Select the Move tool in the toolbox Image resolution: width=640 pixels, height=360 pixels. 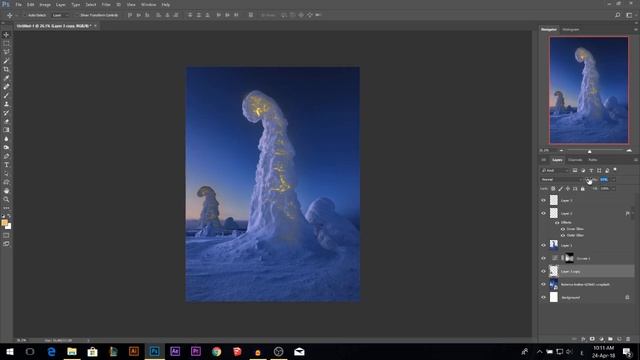(6, 35)
